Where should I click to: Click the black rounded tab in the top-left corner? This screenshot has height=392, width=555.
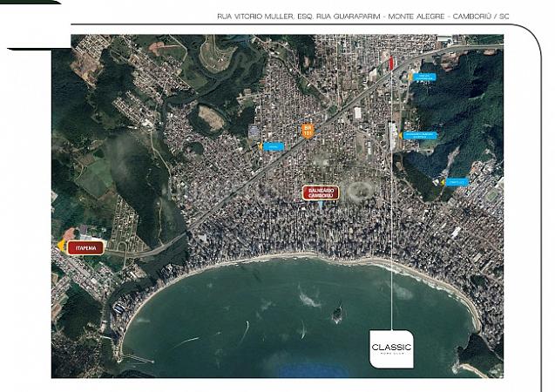(33, 22)
